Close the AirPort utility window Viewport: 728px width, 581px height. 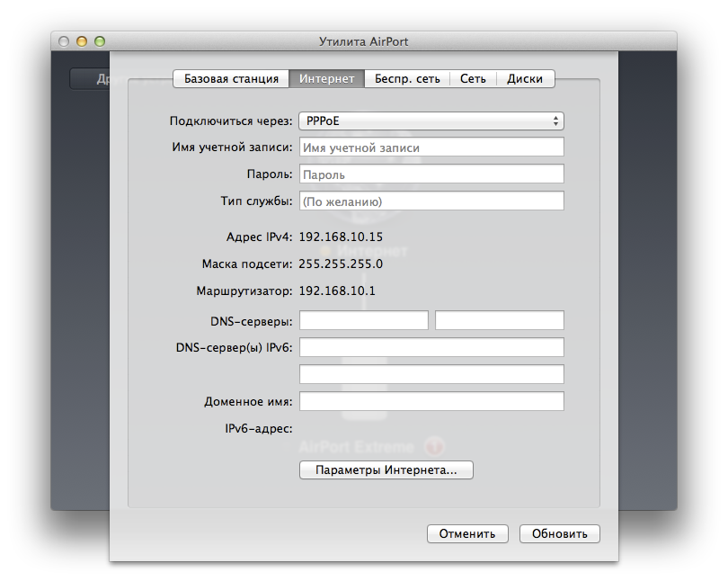coord(64,41)
